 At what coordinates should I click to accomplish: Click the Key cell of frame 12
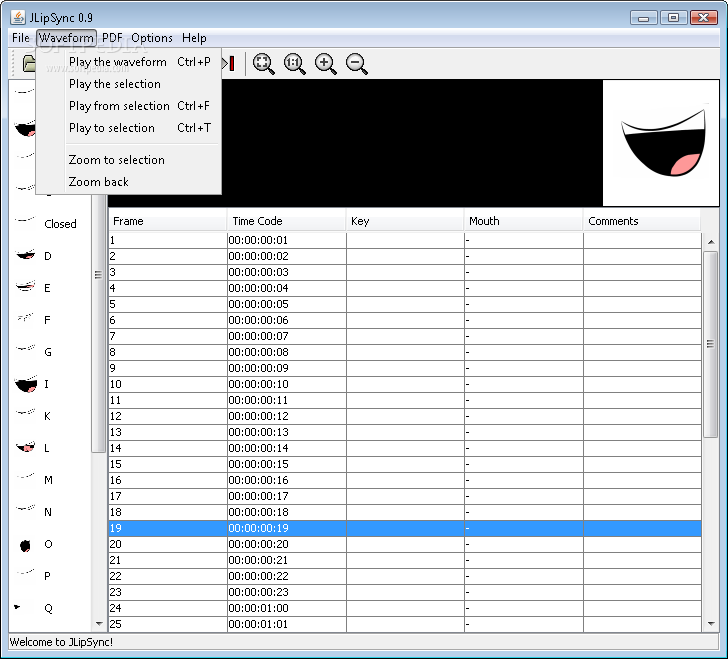coord(405,416)
